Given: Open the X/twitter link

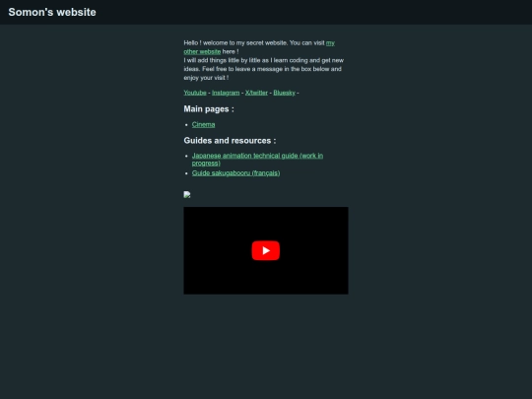Looking at the screenshot, I should [256, 93].
